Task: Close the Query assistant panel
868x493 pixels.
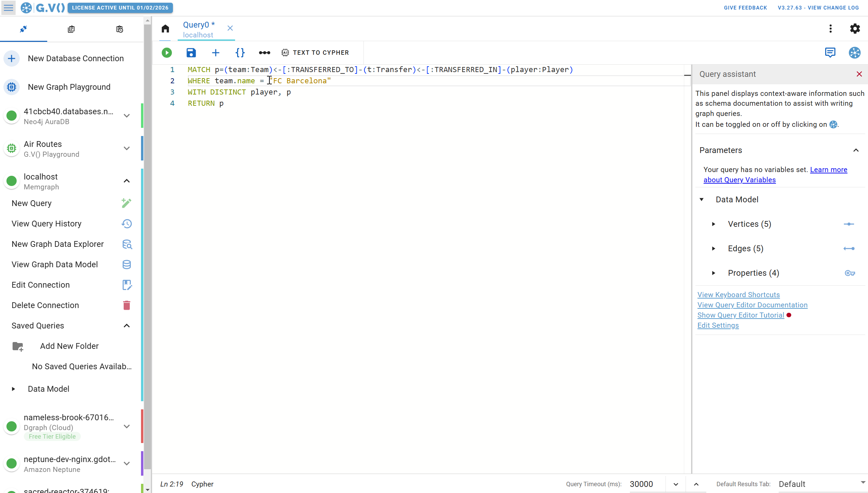Action: [x=859, y=74]
